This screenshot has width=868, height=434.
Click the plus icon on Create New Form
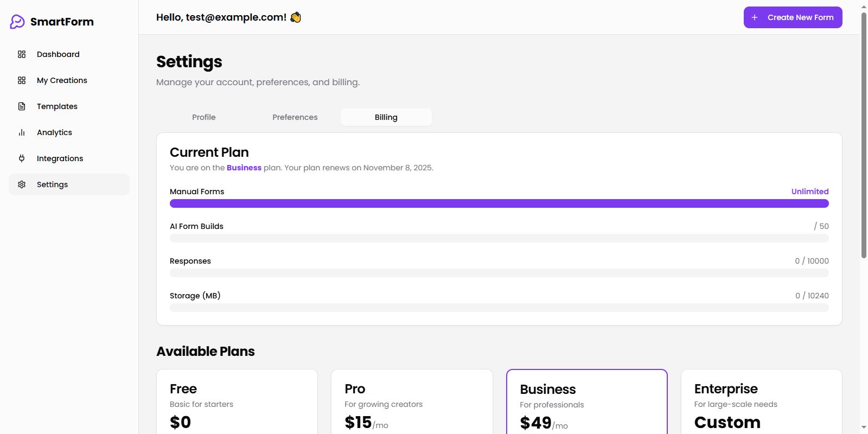[x=755, y=17]
